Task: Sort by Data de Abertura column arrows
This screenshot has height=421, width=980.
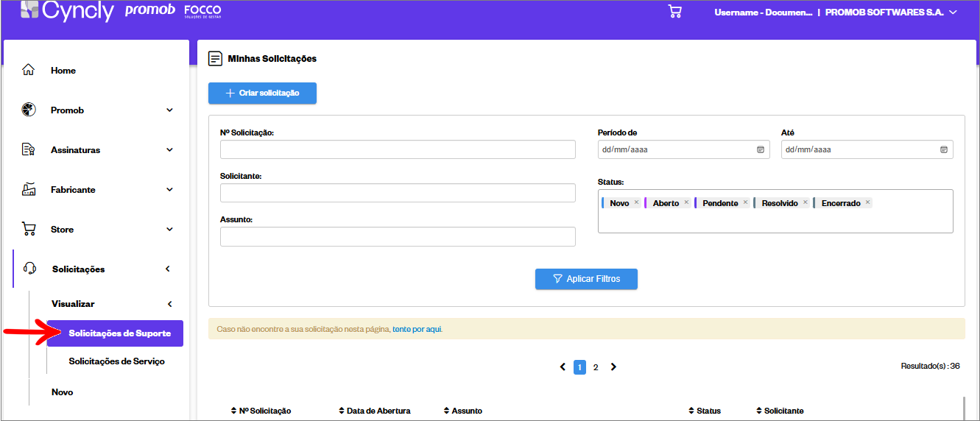Action: pos(342,411)
